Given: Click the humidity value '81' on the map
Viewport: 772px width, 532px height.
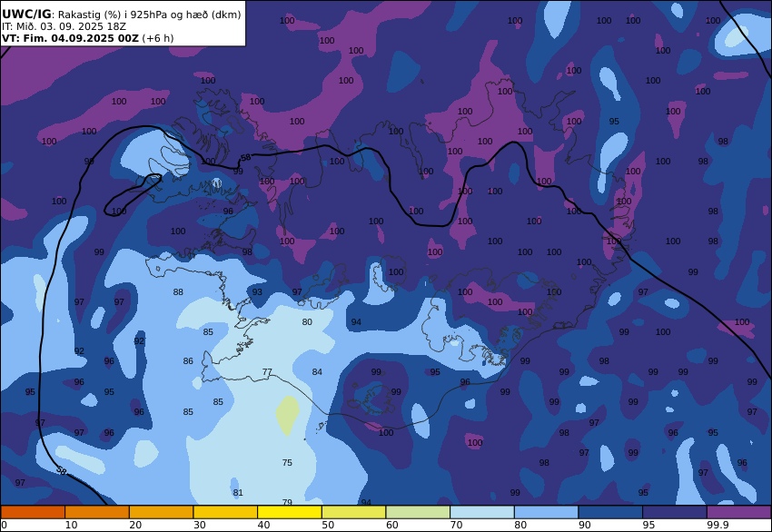Looking at the screenshot, I should tap(238, 492).
